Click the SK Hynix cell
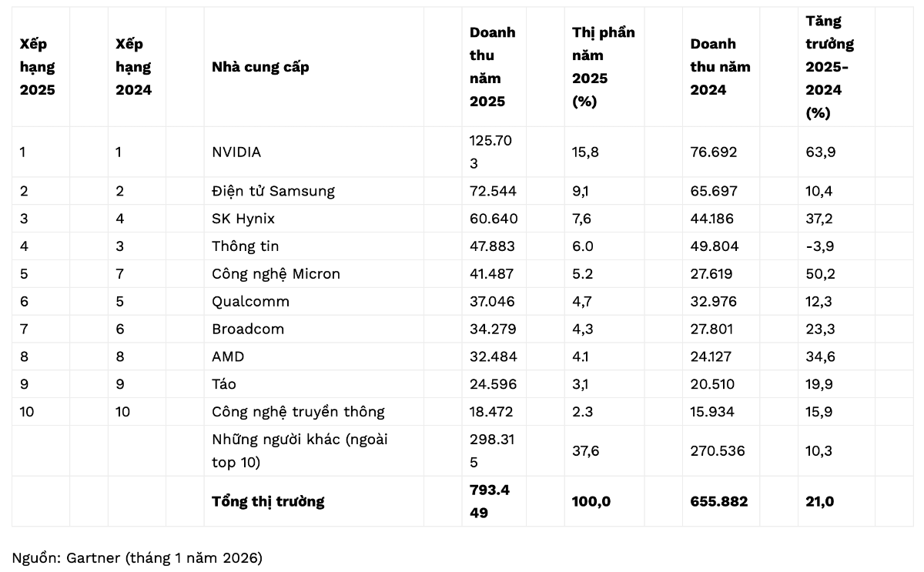 (243, 219)
